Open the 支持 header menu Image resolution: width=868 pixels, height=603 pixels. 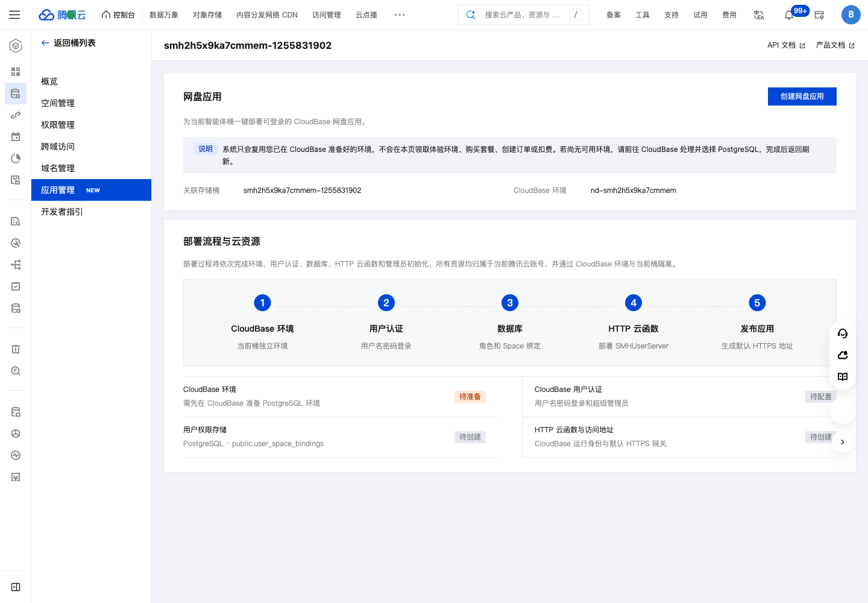click(671, 14)
